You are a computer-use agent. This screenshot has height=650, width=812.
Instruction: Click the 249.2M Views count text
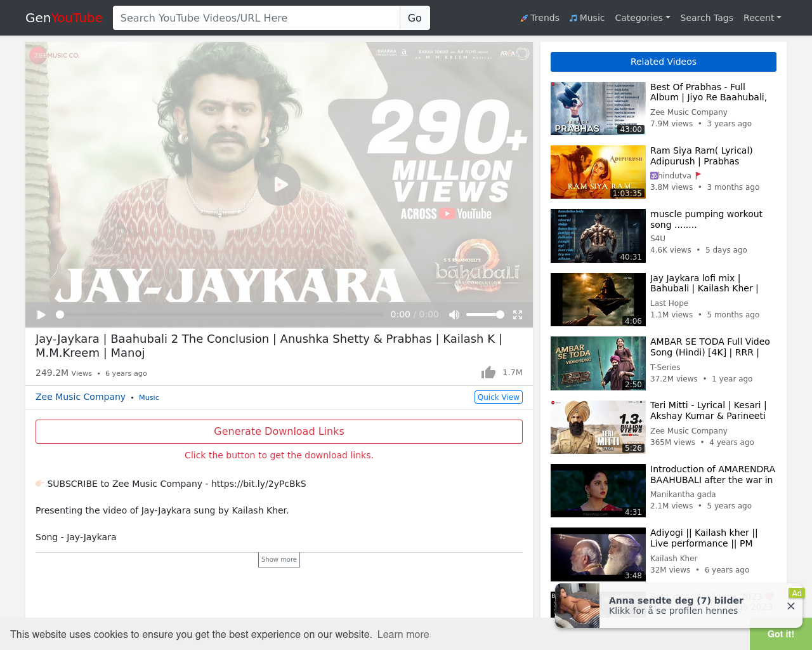[63, 373]
